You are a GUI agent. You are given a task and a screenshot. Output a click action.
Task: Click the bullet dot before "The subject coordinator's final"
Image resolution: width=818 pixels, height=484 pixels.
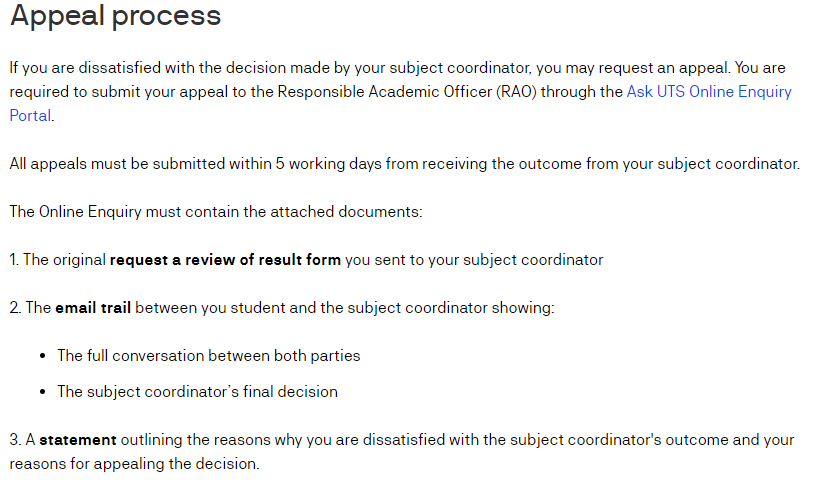click(x=43, y=392)
